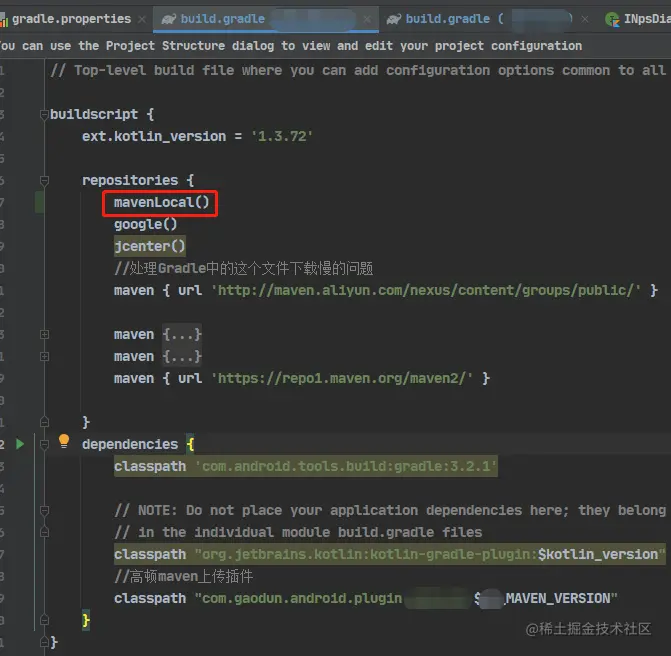This screenshot has height=656, width=671.
Task: Click green change marker beside mavenLocal line
Action: [39, 202]
